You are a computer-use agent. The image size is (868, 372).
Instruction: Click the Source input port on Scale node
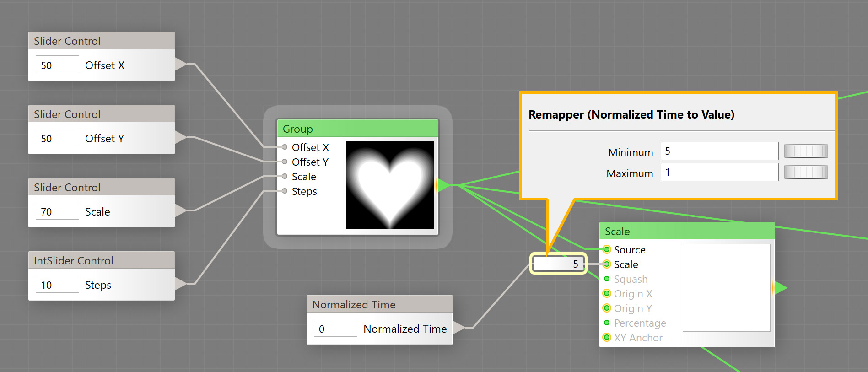pos(607,249)
